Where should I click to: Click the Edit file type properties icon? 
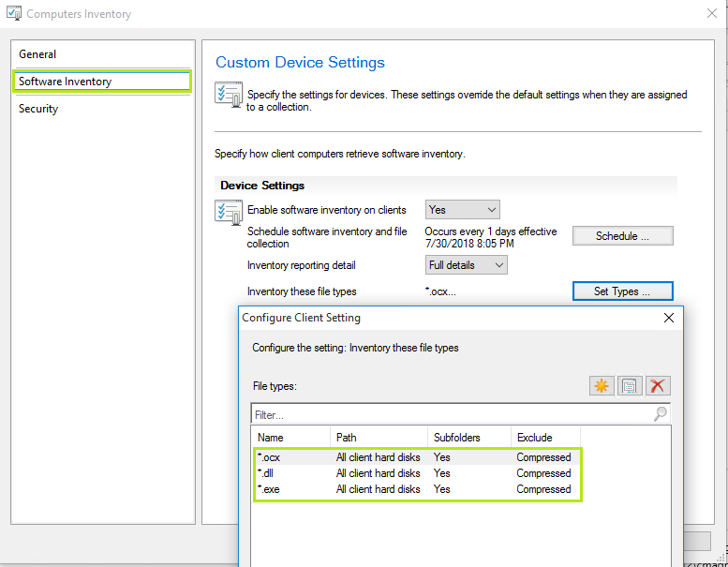coord(630,386)
